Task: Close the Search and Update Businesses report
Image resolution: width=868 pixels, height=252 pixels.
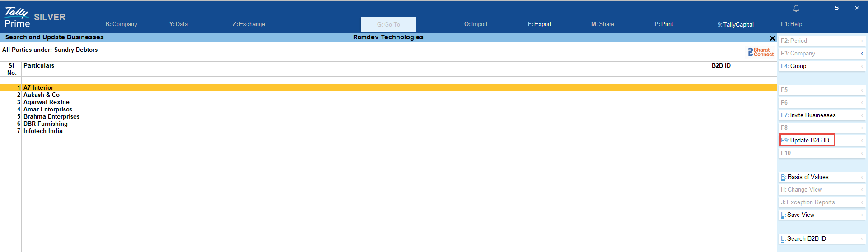Action: 772,38
